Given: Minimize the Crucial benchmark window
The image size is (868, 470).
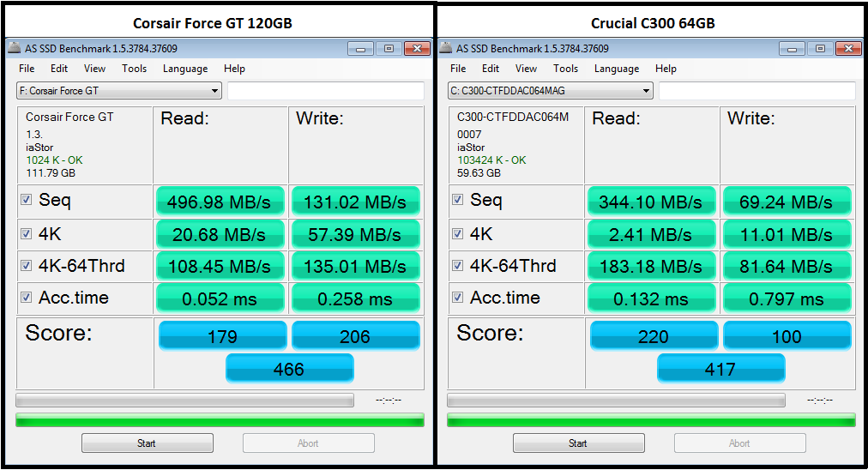Looking at the screenshot, I should [x=792, y=49].
